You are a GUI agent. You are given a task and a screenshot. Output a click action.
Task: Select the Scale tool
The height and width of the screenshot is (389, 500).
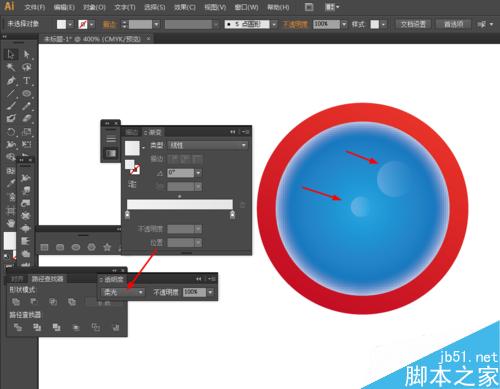27,132
